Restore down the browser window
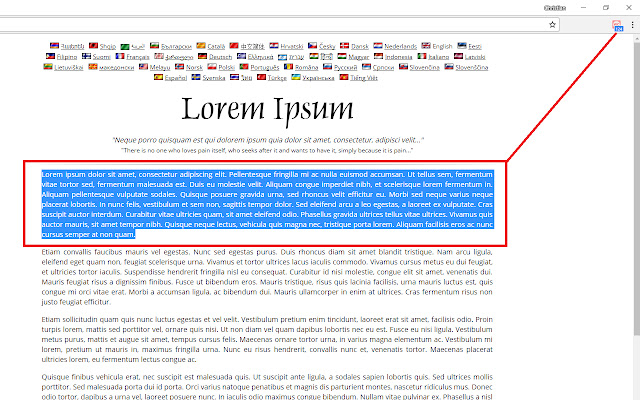 (606, 8)
